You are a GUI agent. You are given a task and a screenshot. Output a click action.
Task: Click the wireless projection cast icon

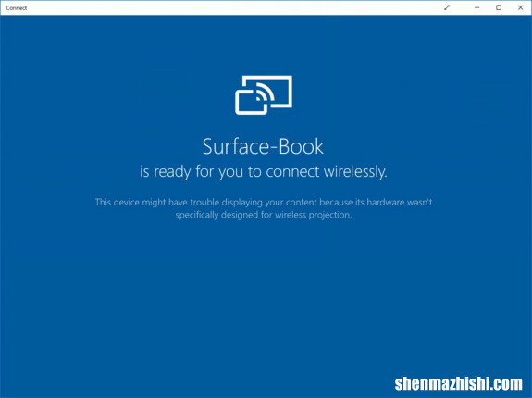(264, 95)
